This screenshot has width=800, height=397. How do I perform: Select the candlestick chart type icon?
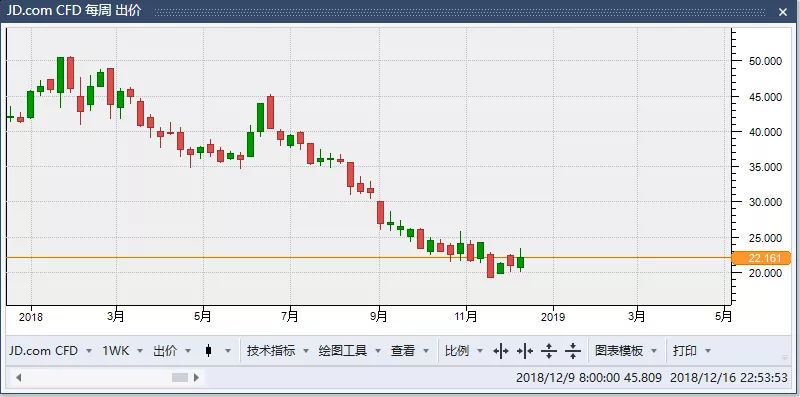[208, 351]
